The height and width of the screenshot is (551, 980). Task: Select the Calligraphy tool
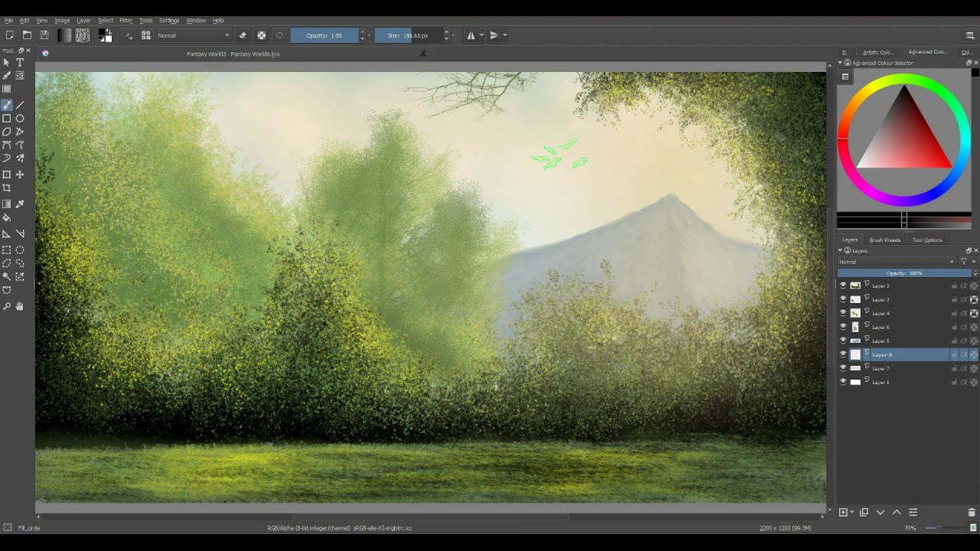7,76
